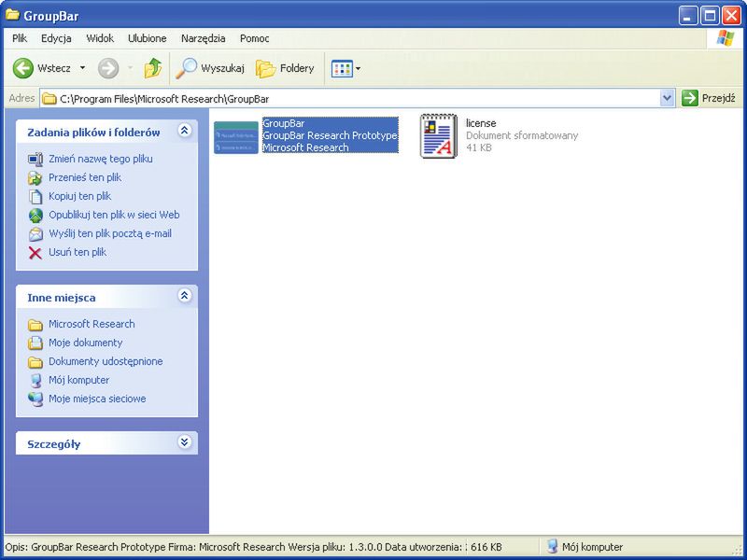The width and height of the screenshot is (747, 560).
Task: Open the Narzędzia menu
Action: pyautogui.click(x=203, y=38)
